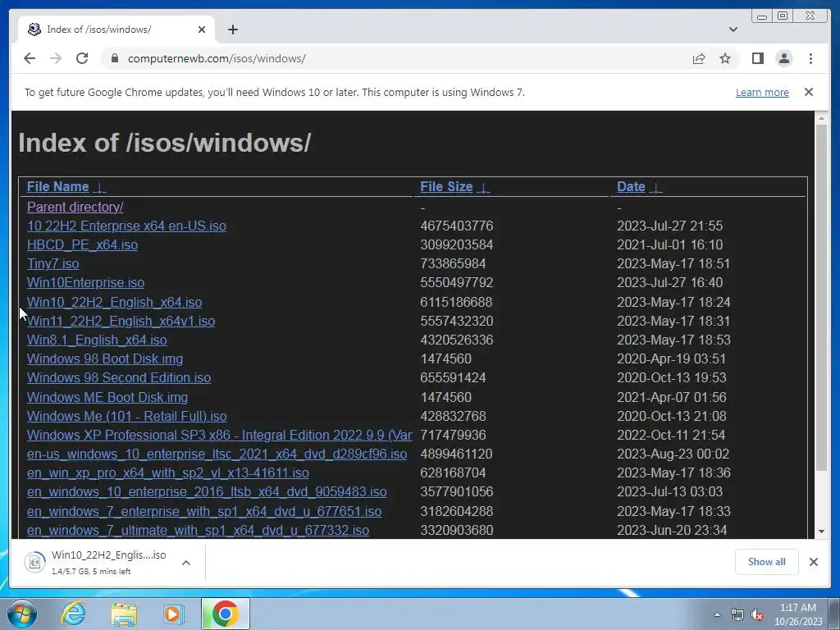The image size is (840, 630).
Task: Click the page's vertical scrollbar thumb
Action: click(821, 297)
